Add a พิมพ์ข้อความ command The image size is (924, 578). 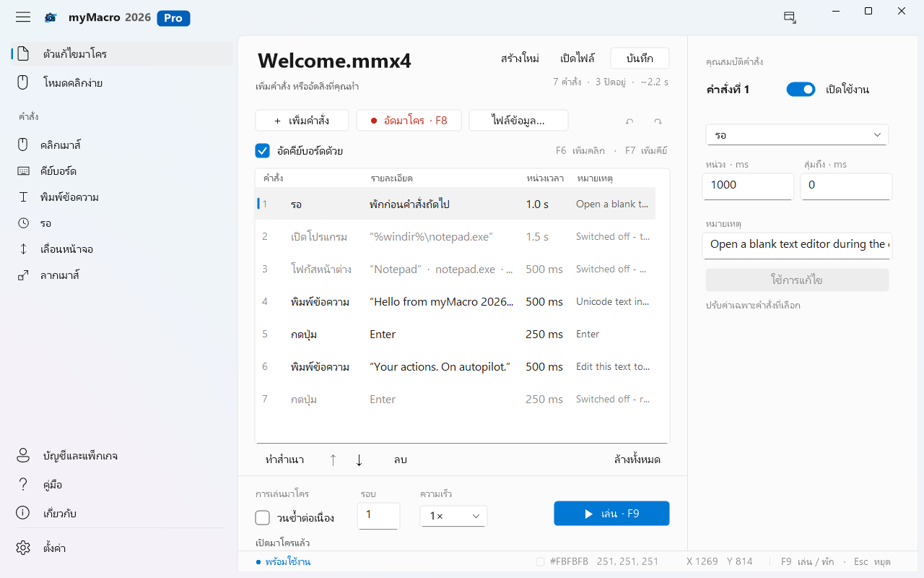[121, 197]
